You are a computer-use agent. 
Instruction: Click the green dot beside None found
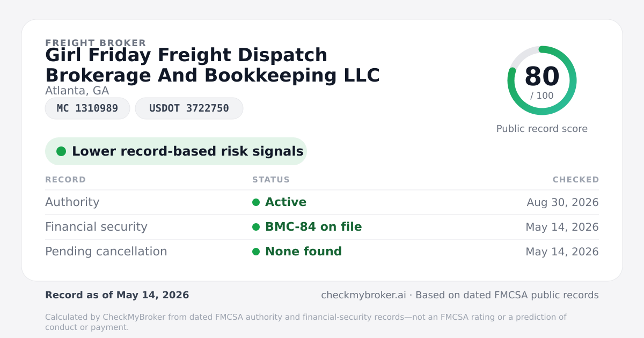[256, 252]
